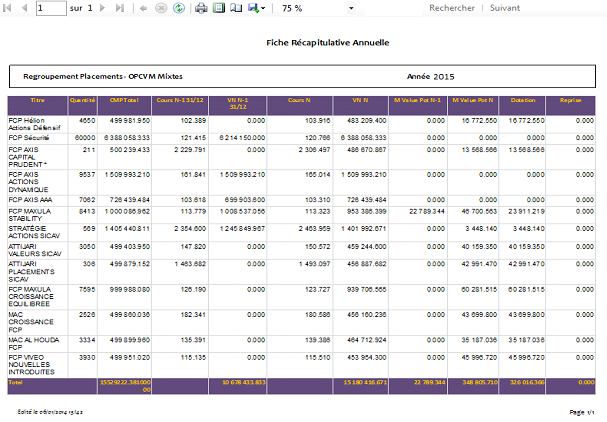Screen dimensions: 607x422
Task: Click MAC AL HOUDA FCP title
Action: pyautogui.click(x=34, y=343)
